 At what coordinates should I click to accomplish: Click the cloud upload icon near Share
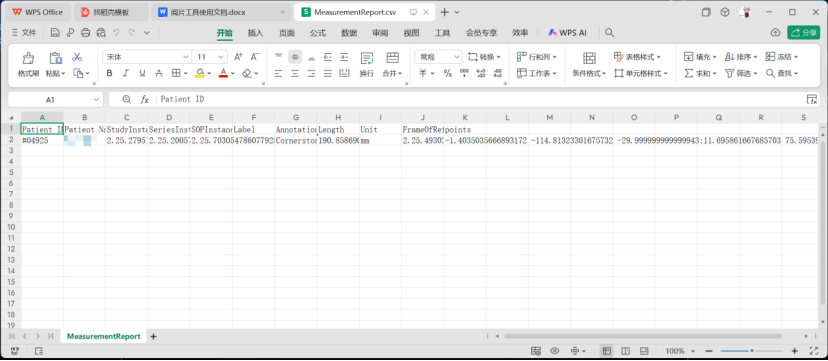[x=775, y=33]
